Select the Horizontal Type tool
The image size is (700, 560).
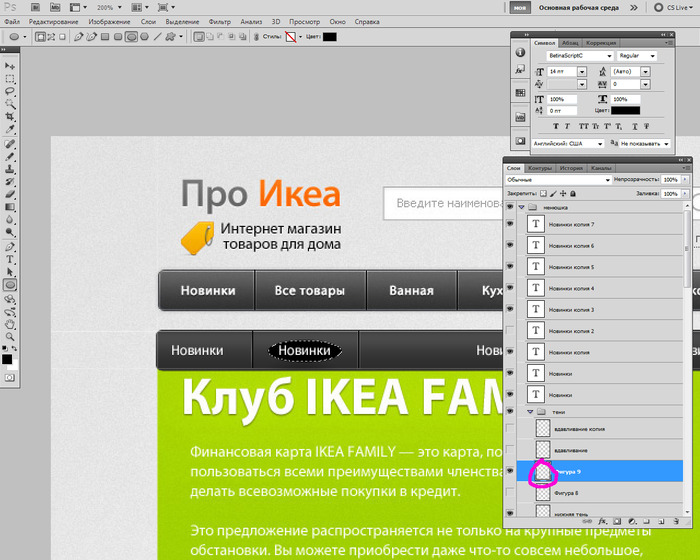pos(10,259)
